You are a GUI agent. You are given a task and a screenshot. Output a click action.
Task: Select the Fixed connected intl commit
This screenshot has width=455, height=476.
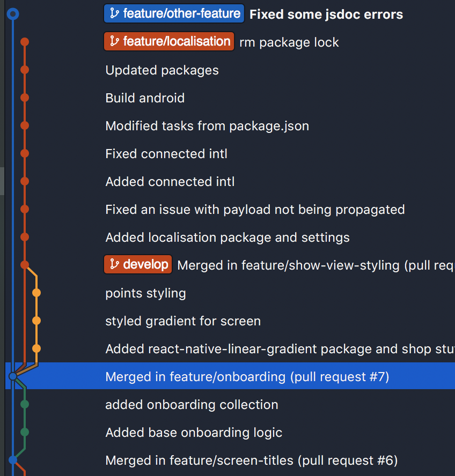coord(166,154)
